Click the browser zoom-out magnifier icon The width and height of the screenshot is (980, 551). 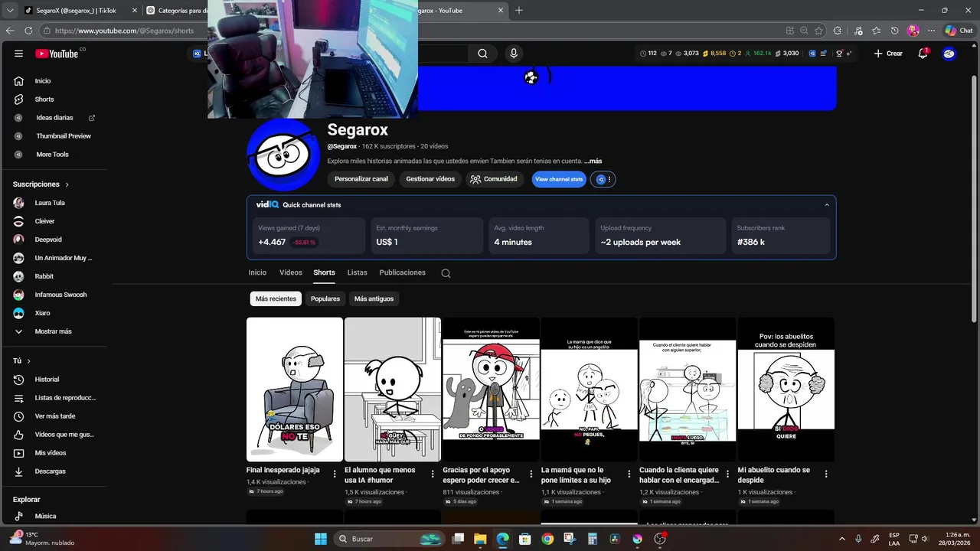click(x=804, y=31)
